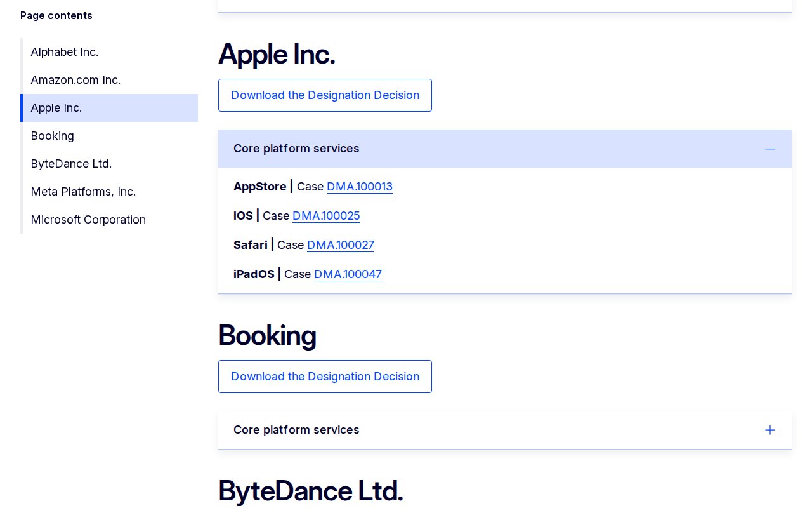Open iOS case DMA.100025 link

[x=326, y=216]
